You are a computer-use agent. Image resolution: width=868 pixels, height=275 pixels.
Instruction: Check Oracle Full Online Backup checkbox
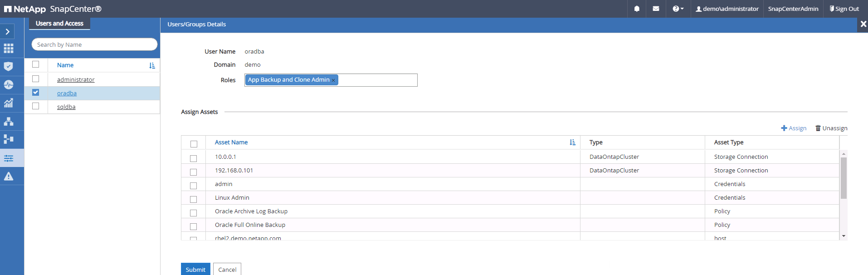coord(194,227)
